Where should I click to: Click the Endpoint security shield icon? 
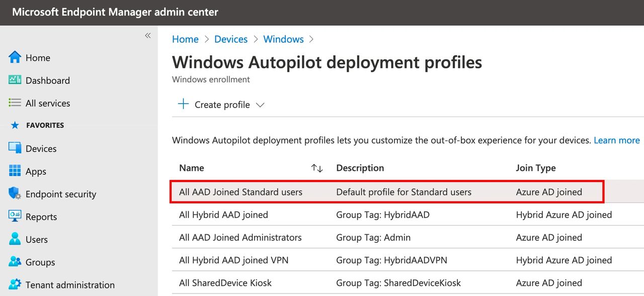click(15, 193)
